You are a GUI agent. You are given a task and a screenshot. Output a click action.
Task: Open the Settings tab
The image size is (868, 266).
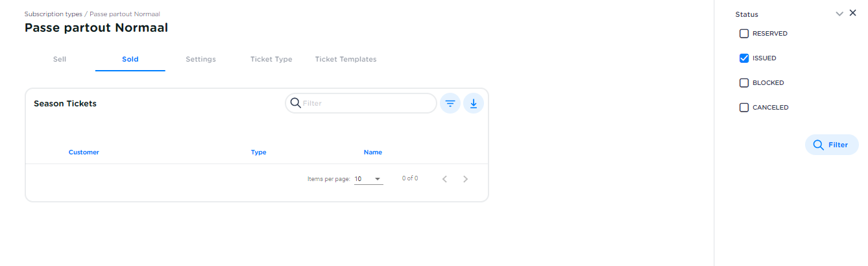(x=200, y=59)
